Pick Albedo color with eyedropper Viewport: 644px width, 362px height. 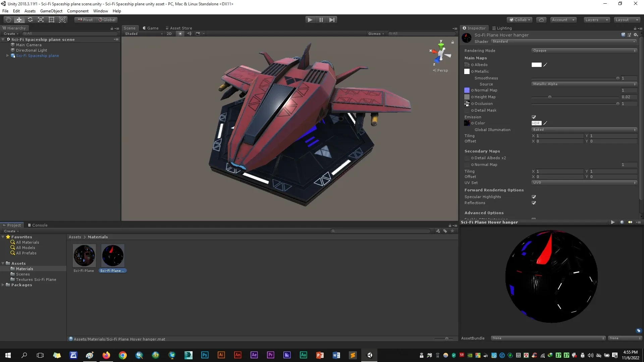545,65
